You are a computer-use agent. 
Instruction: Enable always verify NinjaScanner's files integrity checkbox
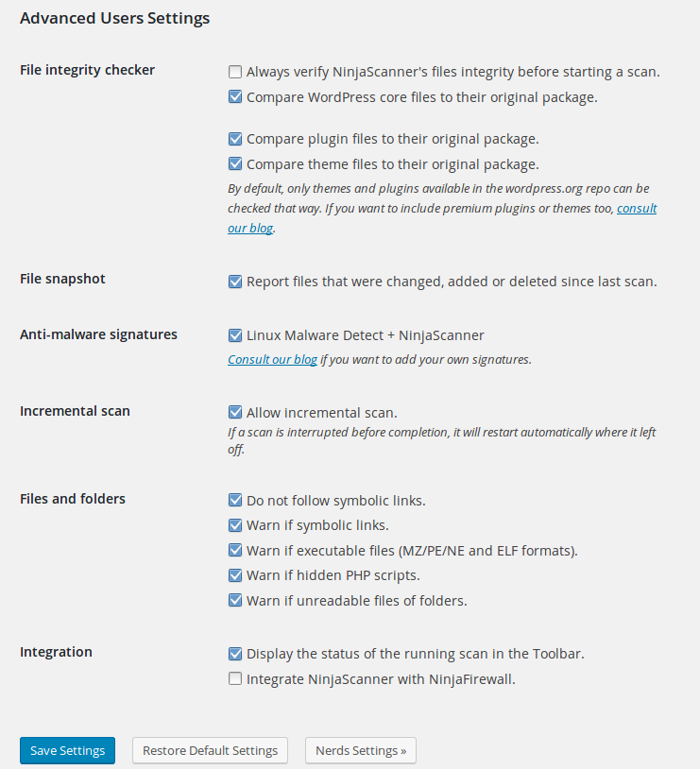235,72
